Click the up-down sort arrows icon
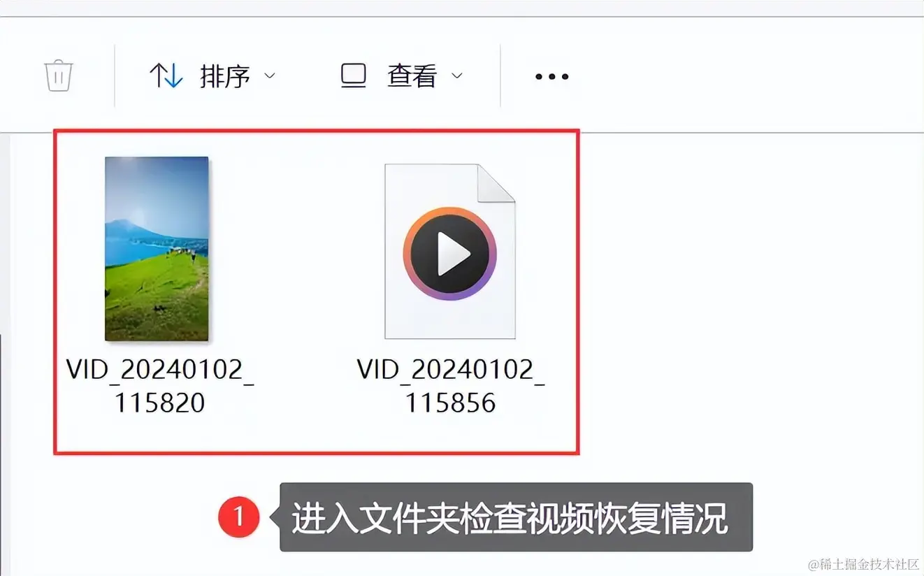This screenshot has width=924, height=576. click(166, 75)
